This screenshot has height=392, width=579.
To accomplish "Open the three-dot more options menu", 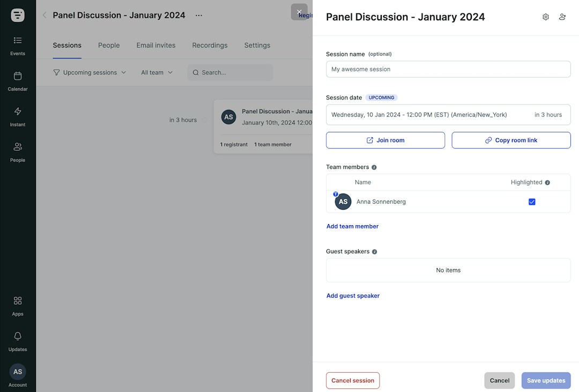I will pyautogui.click(x=199, y=15).
